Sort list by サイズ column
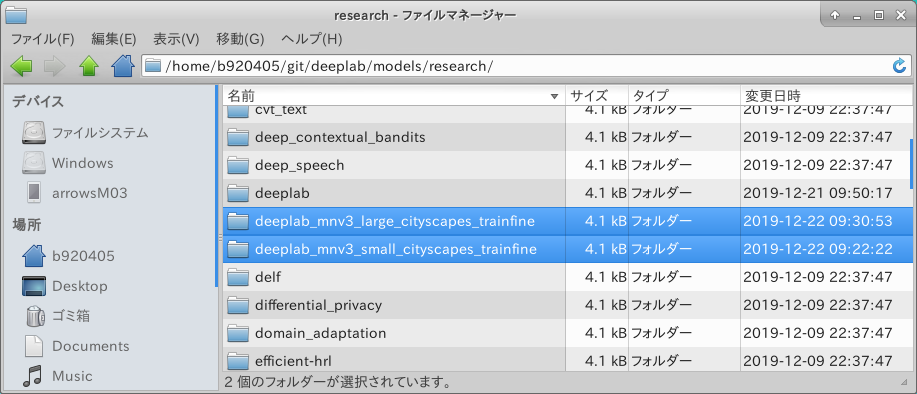The height and width of the screenshot is (394, 917). [596, 96]
